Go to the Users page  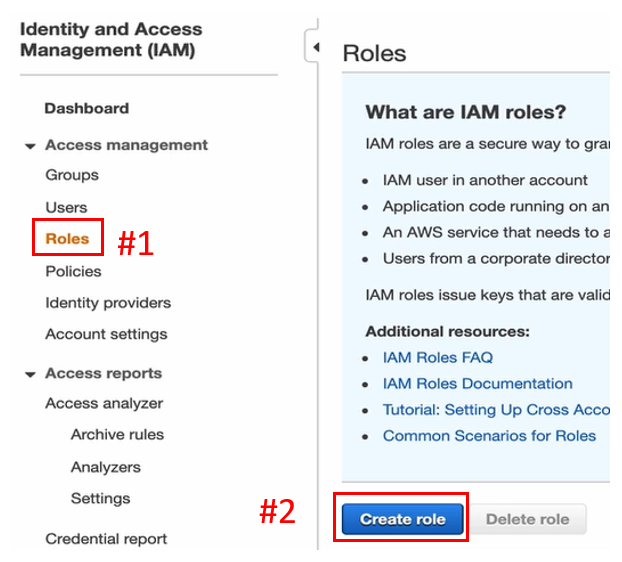tap(66, 207)
